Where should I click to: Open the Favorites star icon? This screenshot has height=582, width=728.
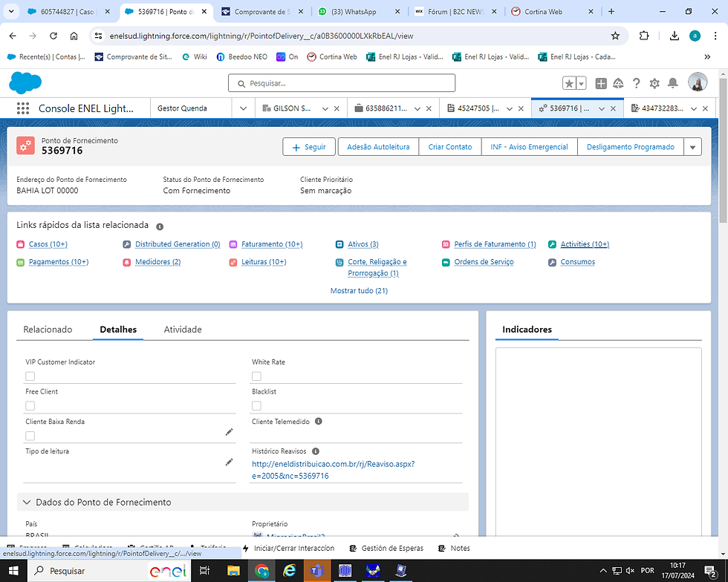569,83
